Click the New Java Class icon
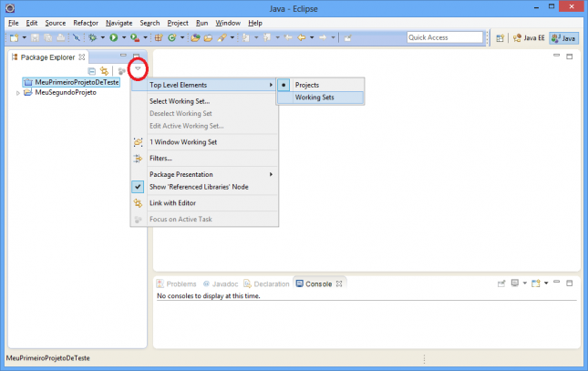The height and width of the screenshot is (371, 588). coord(172,37)
